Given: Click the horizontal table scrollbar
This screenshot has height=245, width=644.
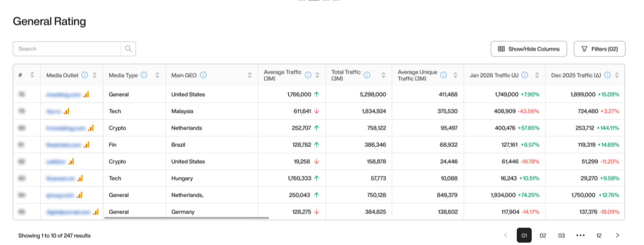Looking at the screenshot, I should [186, 218].
